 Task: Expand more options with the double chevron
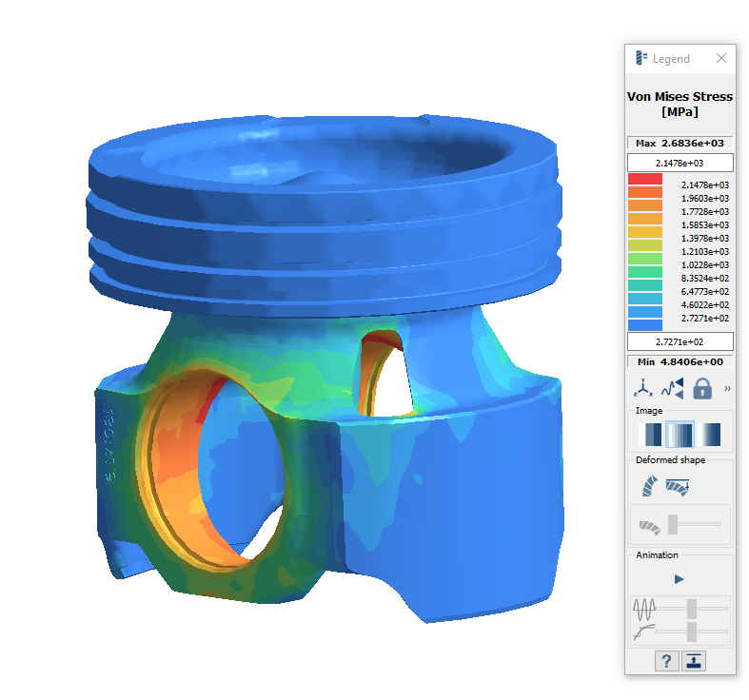point(727,389)
